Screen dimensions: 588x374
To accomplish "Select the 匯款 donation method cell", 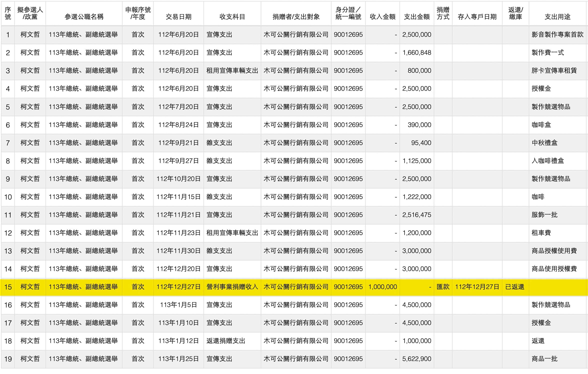I will pos(443,287).
